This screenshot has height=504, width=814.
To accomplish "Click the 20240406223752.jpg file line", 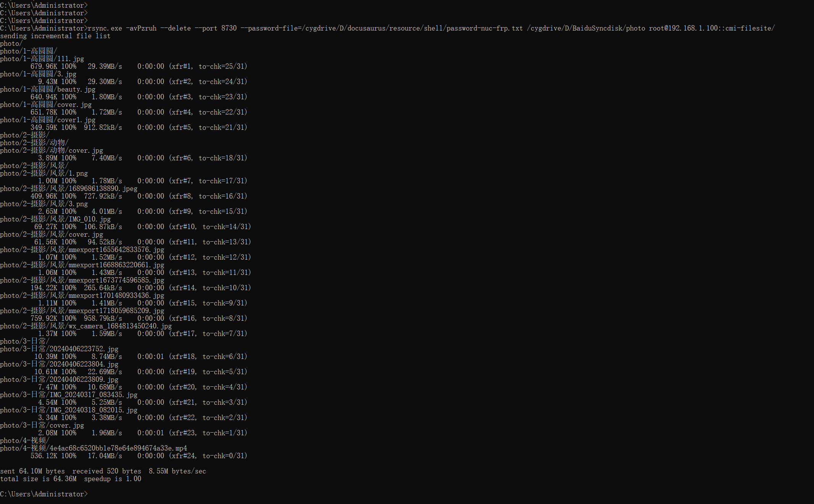I will (59, 349).
